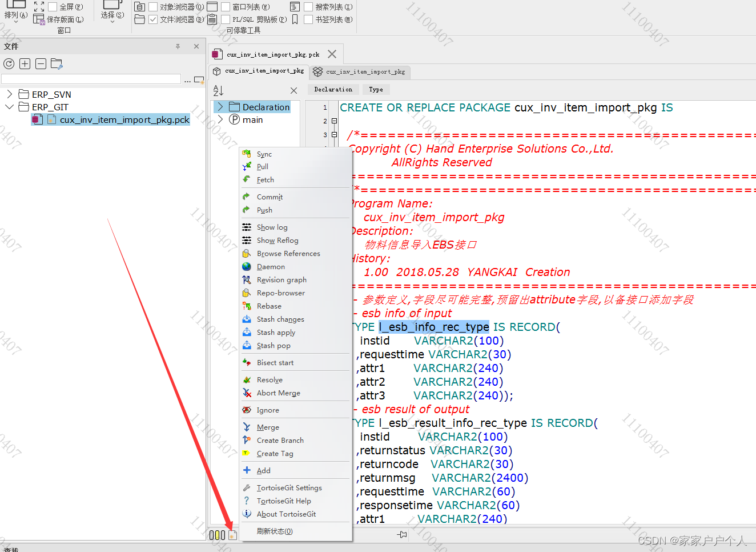This screenshot has width=756, height=552.
Task: Click the Declaration button above the editor
Action: (333, 89)
